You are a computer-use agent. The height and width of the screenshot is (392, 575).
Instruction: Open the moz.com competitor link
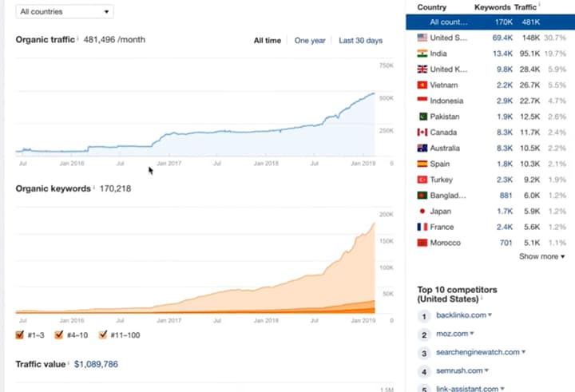(452, 334)
